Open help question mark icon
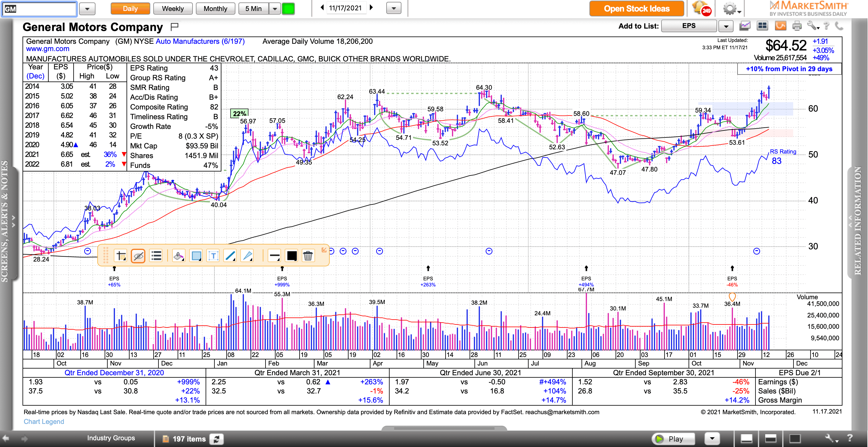 (826, 26)
